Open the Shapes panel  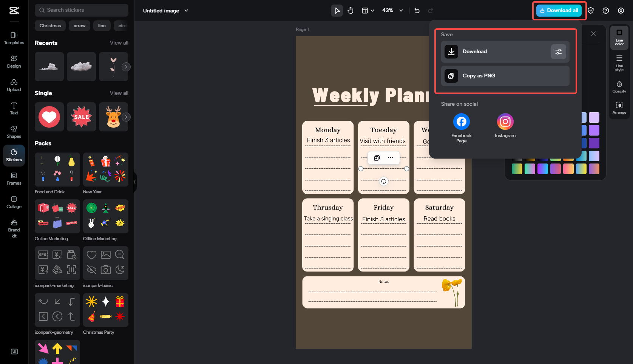pyautogui.click(x=14, y=132)
